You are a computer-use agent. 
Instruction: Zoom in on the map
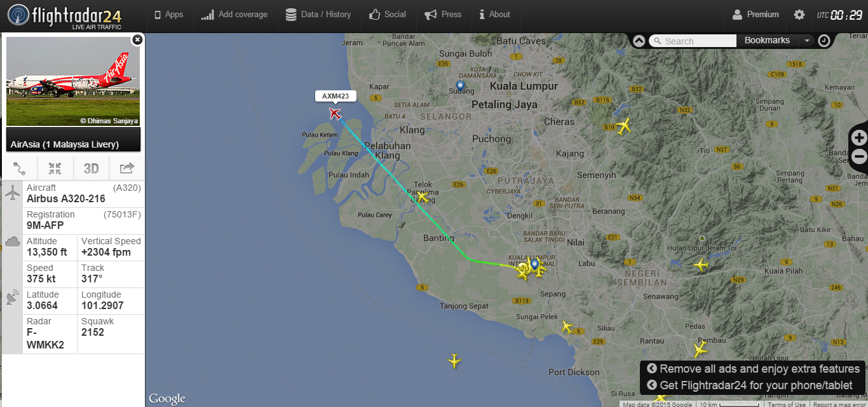859,137
